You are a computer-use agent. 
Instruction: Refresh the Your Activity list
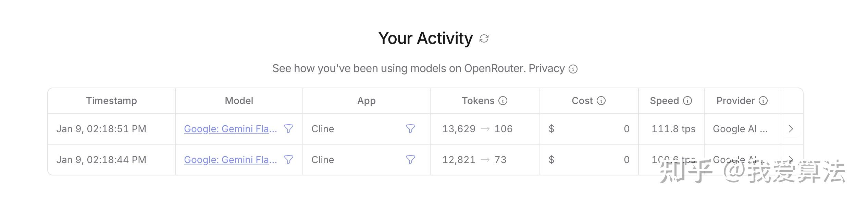coord(483,38)
